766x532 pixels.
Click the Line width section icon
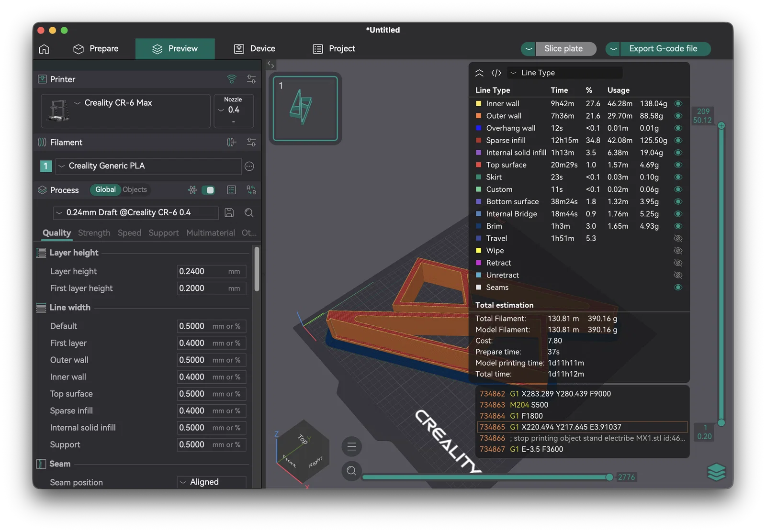42,308
